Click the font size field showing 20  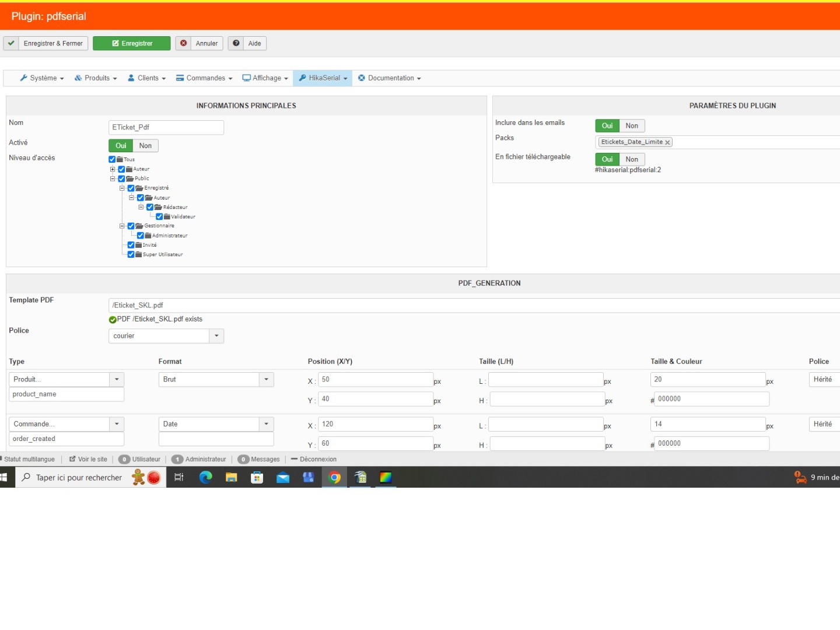[708, 380]
